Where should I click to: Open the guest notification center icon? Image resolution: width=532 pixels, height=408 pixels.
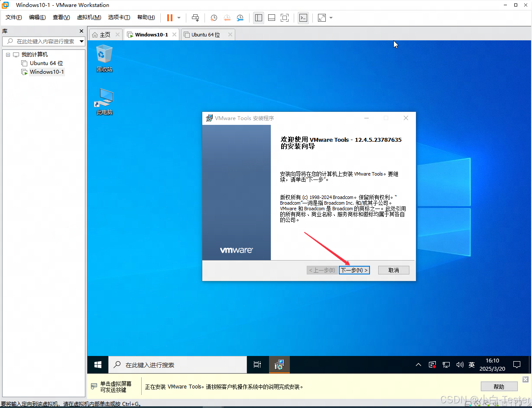516,365
